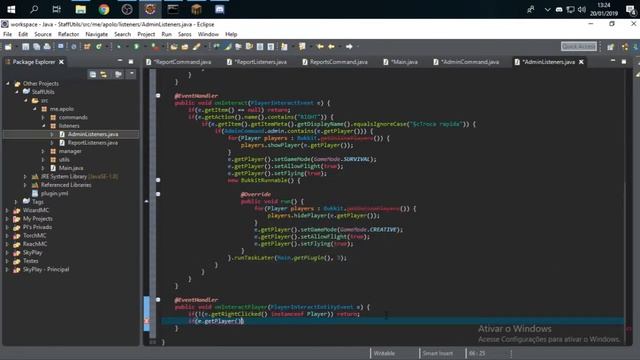Toggle fold marker beside new BukkitRunnable
The height and width of the screenshot is (360, 640).
pos(158,180)
